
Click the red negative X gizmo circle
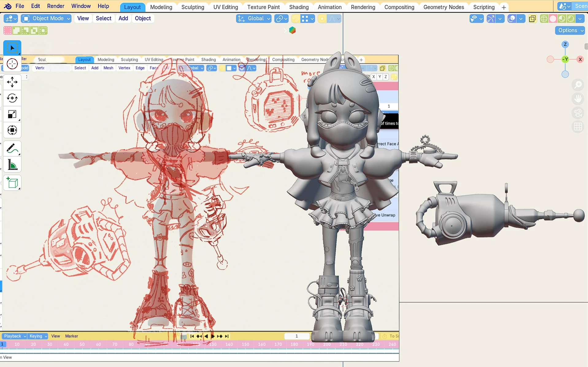click(550, 59)
